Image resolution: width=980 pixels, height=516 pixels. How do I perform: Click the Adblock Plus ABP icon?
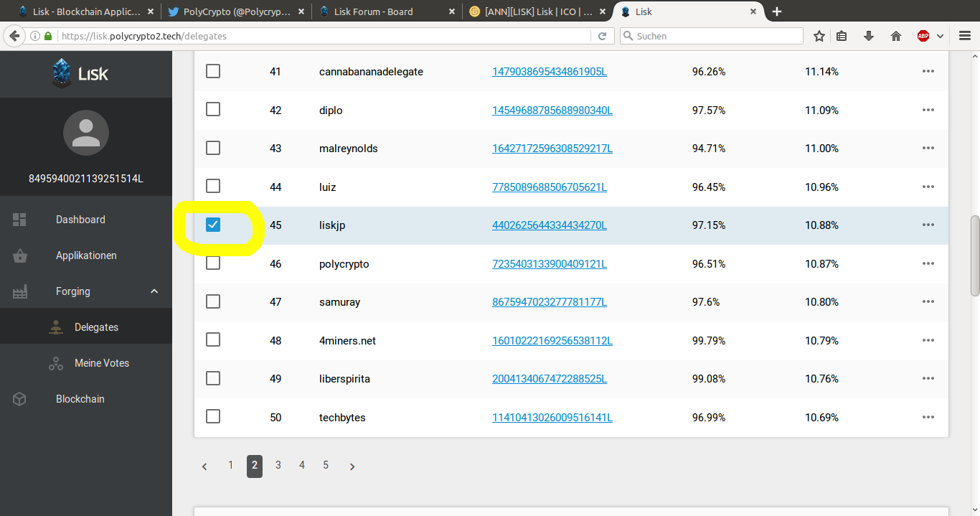point(923,36)
